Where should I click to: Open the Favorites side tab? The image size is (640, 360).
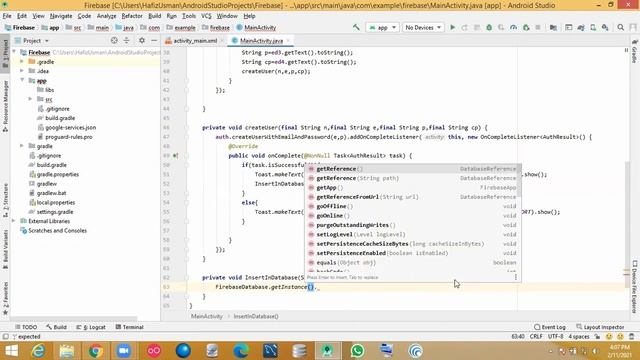pyautogui.click(x=5, y=298)
